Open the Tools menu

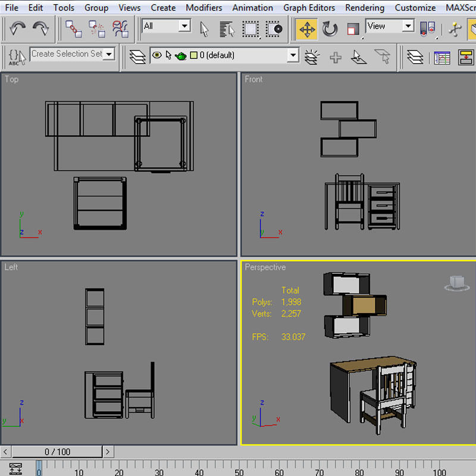(64, 8)
